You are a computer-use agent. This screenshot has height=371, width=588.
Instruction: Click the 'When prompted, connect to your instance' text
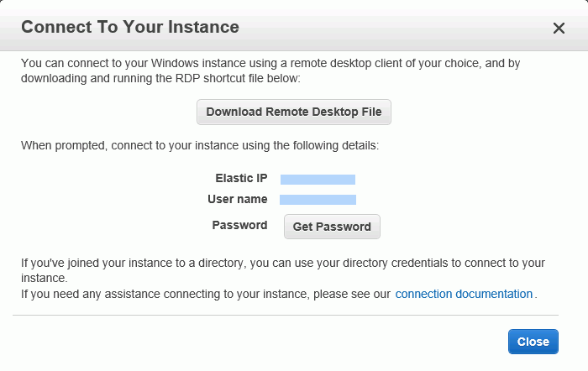coord(200,145)
